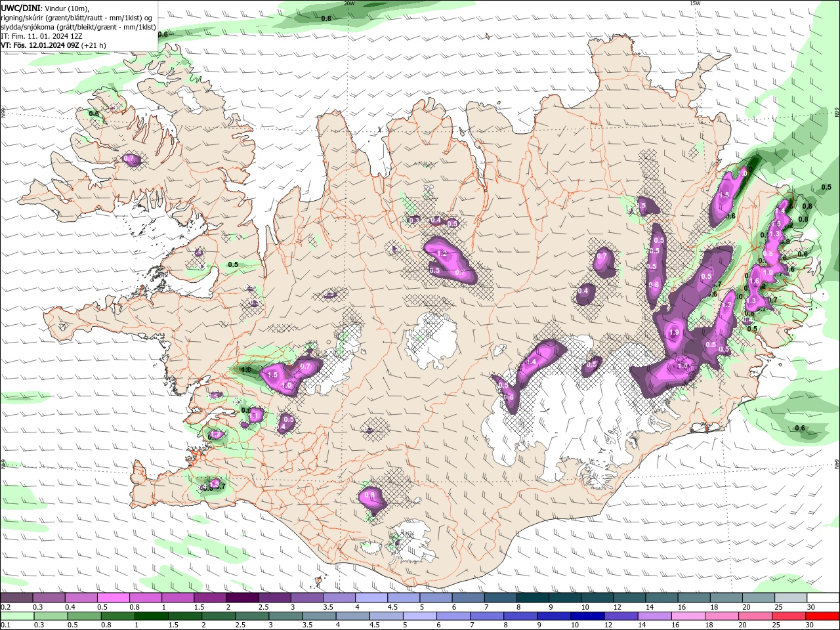
Task: Select the 'IT: Fim. 11. 01. 2024 12Z' line
Action: (x=41, y=36)
